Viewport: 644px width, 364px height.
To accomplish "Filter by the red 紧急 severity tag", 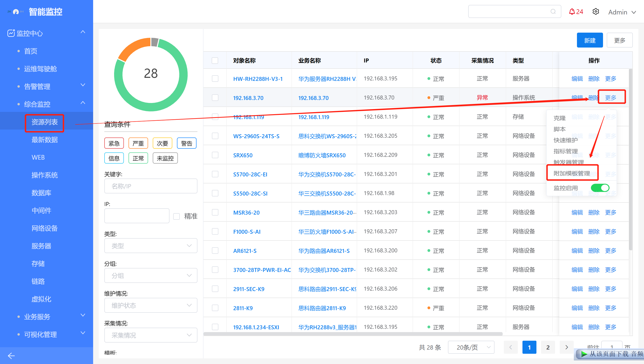I will click(114, 143).
